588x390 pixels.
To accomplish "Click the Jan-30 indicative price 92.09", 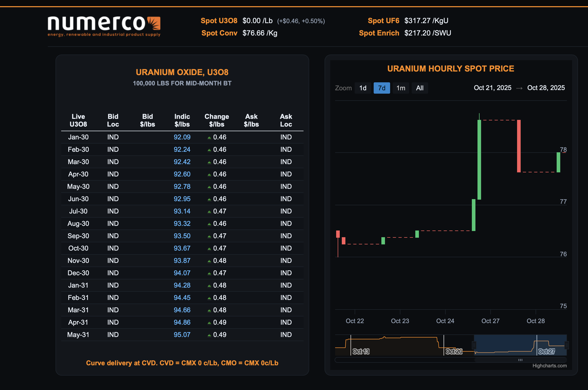I will coord(182,137).
